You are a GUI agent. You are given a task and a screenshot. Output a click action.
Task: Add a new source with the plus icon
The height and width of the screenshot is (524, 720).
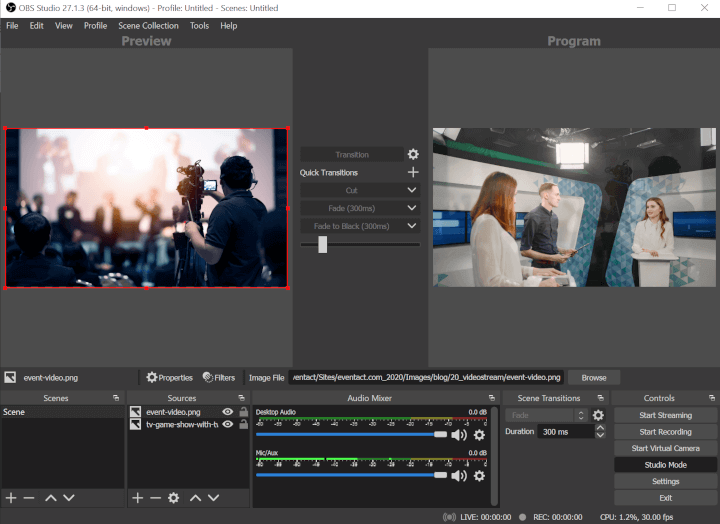pos(138,497)
